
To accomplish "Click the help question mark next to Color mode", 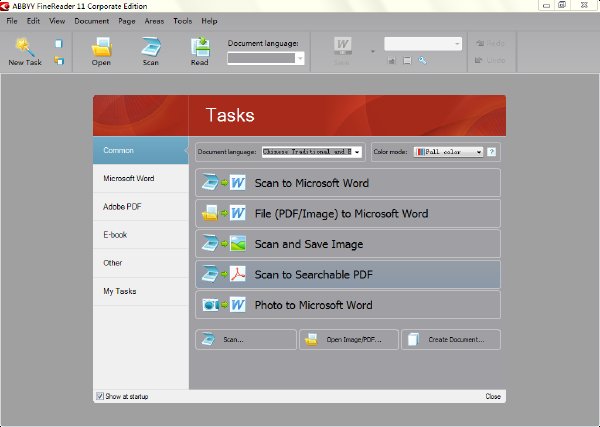I will point(492,152).
